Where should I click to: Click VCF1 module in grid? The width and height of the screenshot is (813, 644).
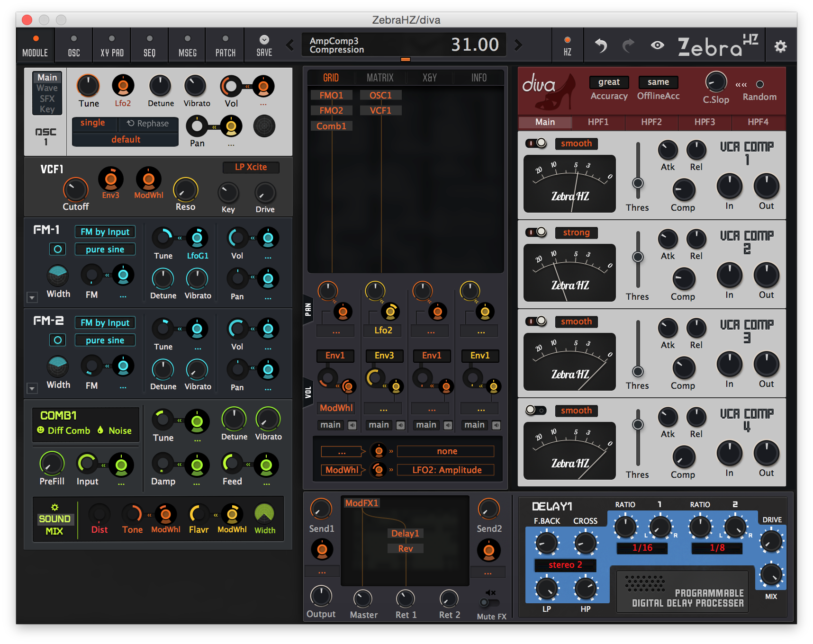(x=380, y=110)
